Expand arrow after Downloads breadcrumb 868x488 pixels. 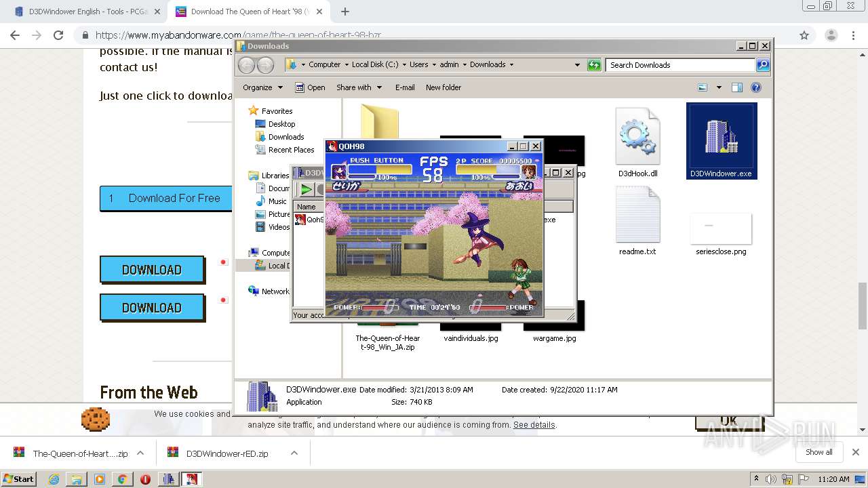[511, 65]
